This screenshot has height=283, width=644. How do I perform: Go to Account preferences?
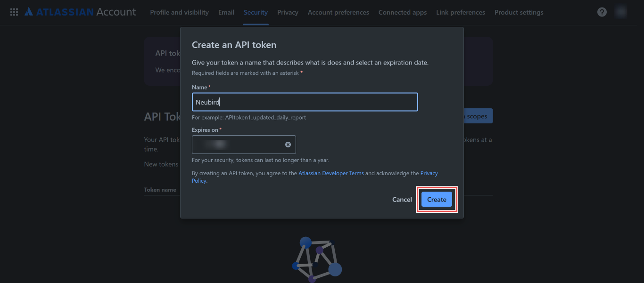coord(338,12)
